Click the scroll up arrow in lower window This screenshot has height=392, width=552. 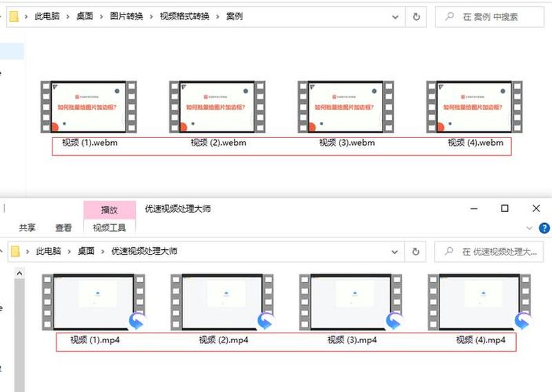(19, 273)
